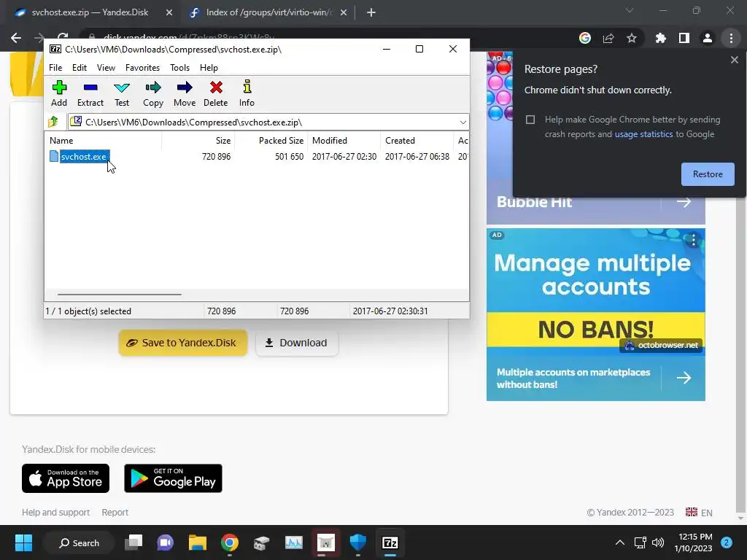Open the usage statistics link
Screen dimensions: 747x560
tap(643, 134)
